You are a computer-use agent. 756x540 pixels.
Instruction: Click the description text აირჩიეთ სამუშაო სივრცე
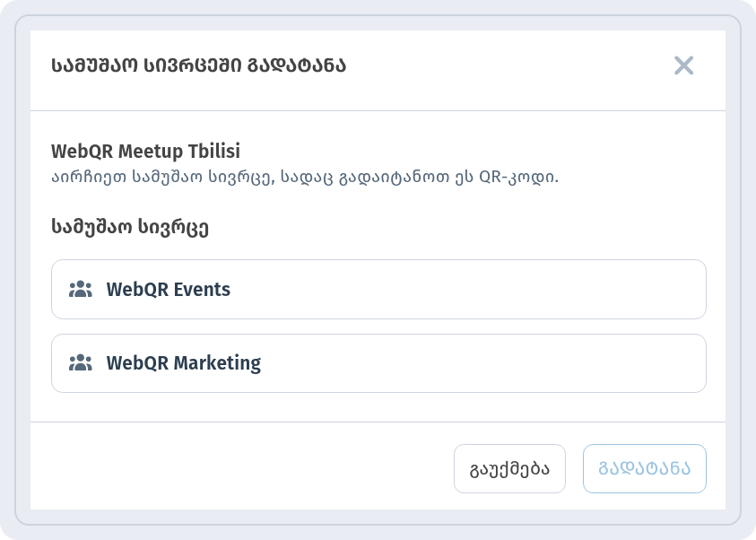[162, 177]
